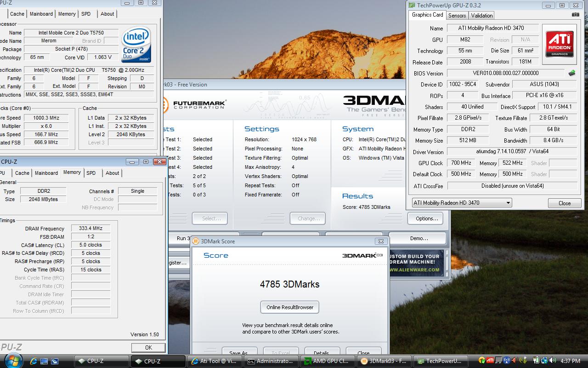Select Memory tab in the lower CPU-Z window
The width and height of the screenshot is (588, 368).
[72, 172]
